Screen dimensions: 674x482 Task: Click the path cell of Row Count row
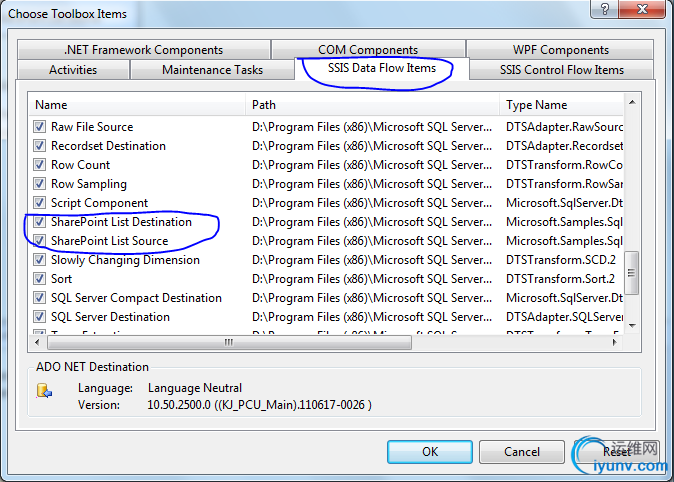pos(372,165)
